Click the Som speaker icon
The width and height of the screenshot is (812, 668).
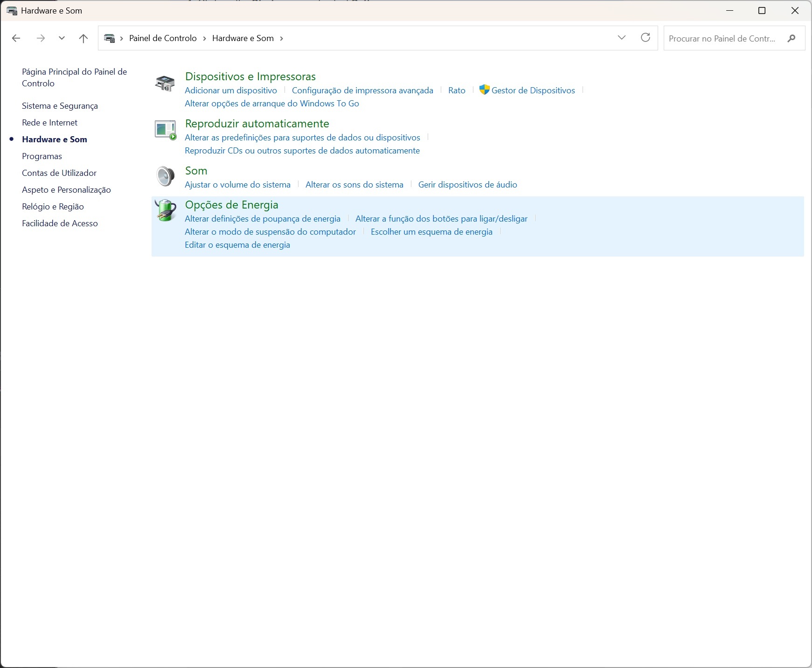tap(165, 176)
